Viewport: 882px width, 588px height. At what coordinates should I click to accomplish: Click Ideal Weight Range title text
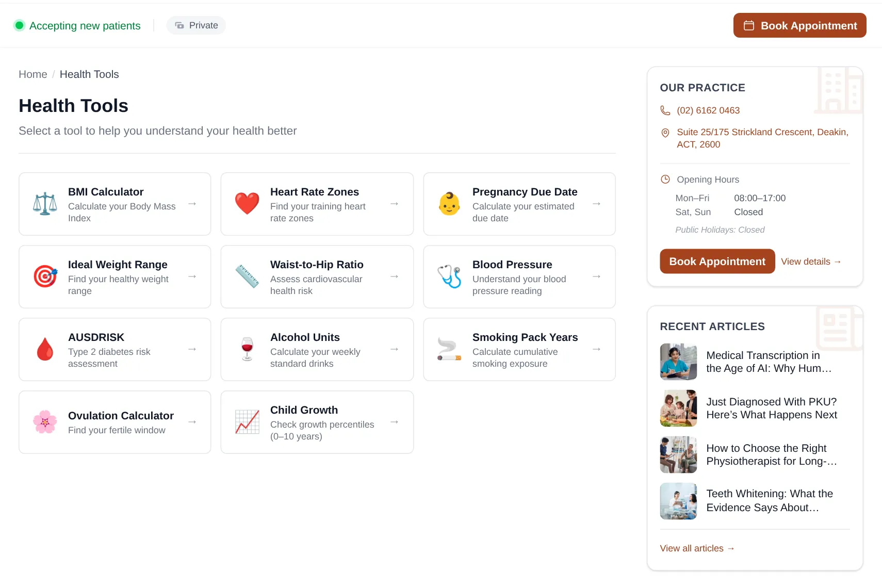click(x=118, y=265)
